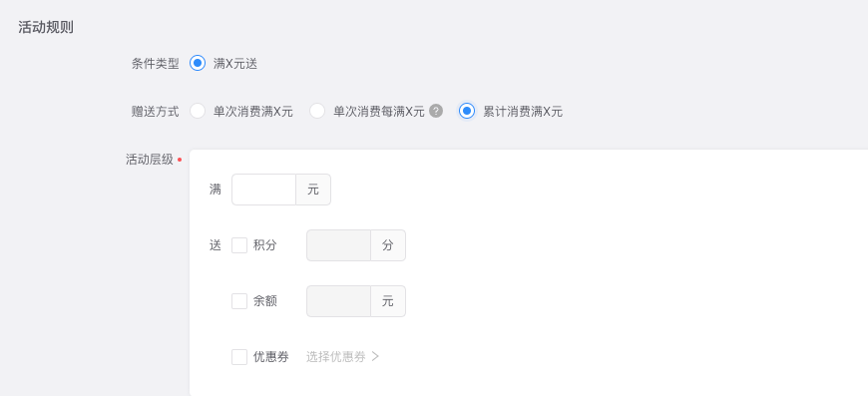Pick the 累计消费满X元 radio option
This screenshot has height=396, width=868.
pos(467,111)
